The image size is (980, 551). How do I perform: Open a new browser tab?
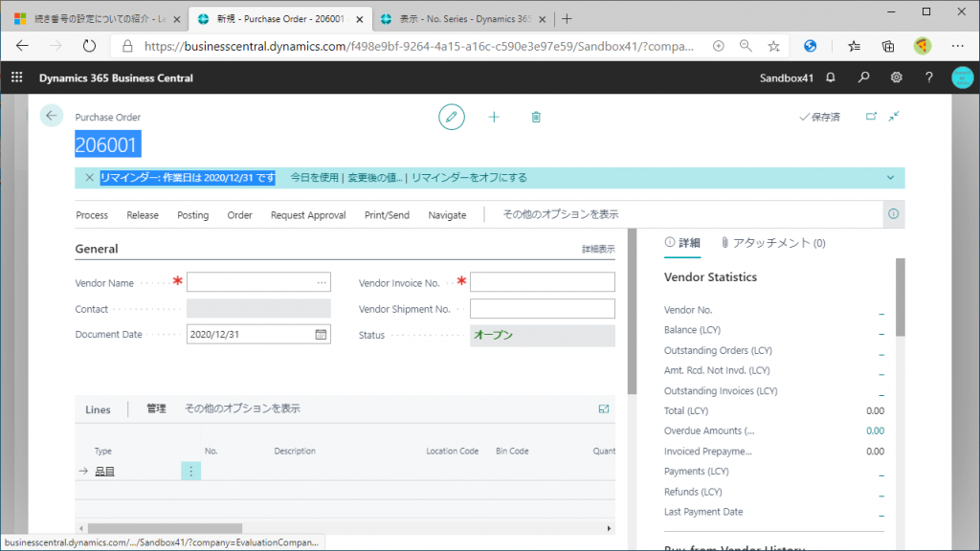click(567, 19)
